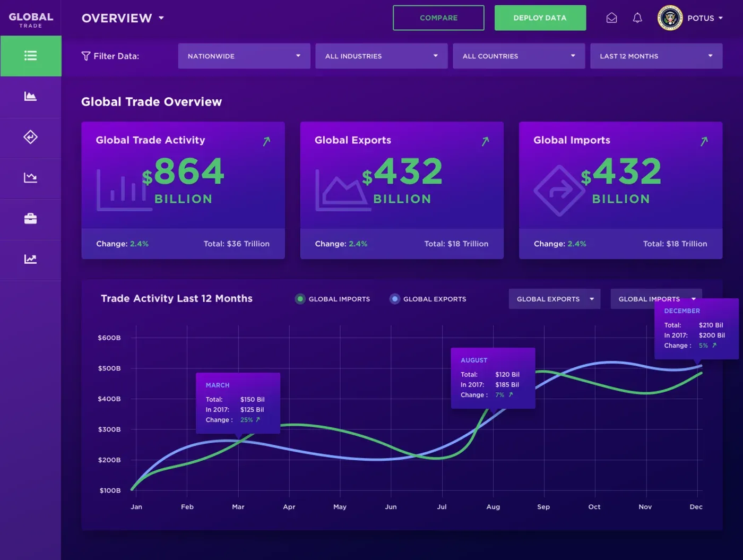743x560 pixels.
Task: Click the Jun month axis label
Action: click(x=391, y=507)
